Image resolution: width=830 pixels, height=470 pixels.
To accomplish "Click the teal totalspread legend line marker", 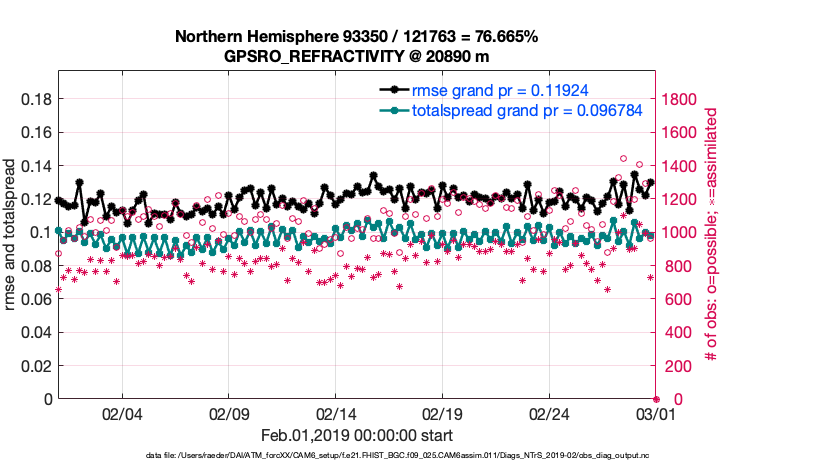I will [396, 110].
